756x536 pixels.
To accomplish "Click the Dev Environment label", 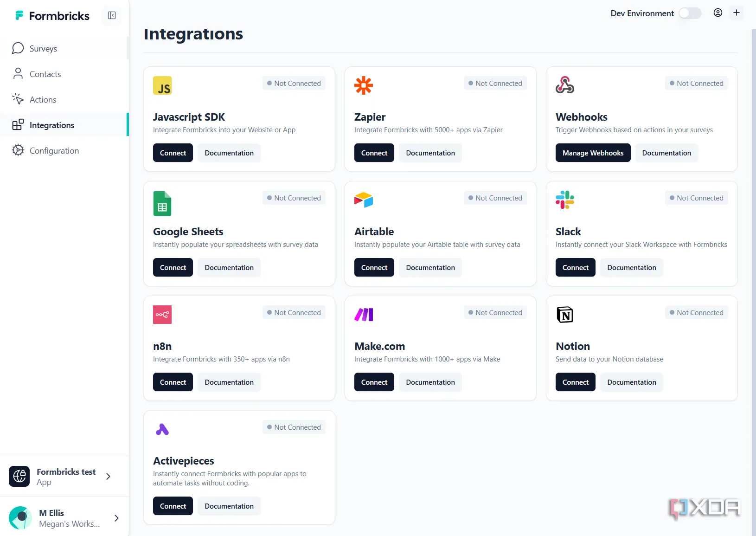I will tap(642, 13).
